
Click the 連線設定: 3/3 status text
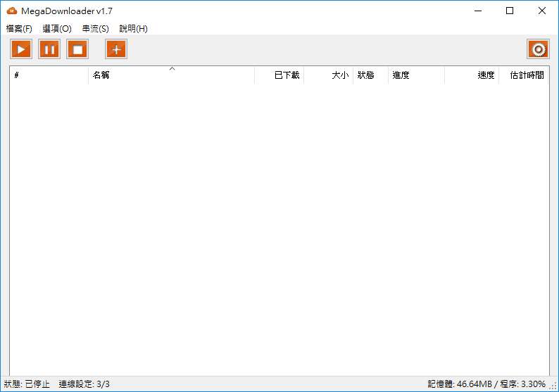pyautogui.click(x=84, y=384)
